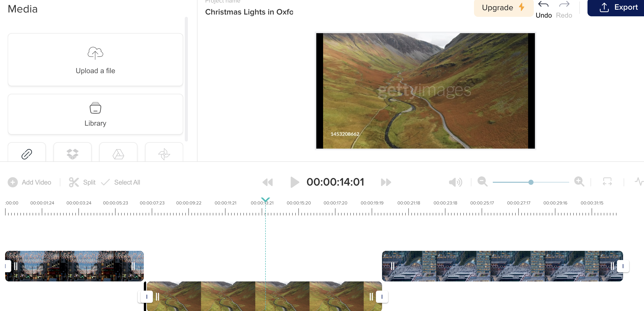The width and height of the screenshot is (644, 311).
Task: Click the Upload a file cloud icon
Action: click(x=95, y=53)
